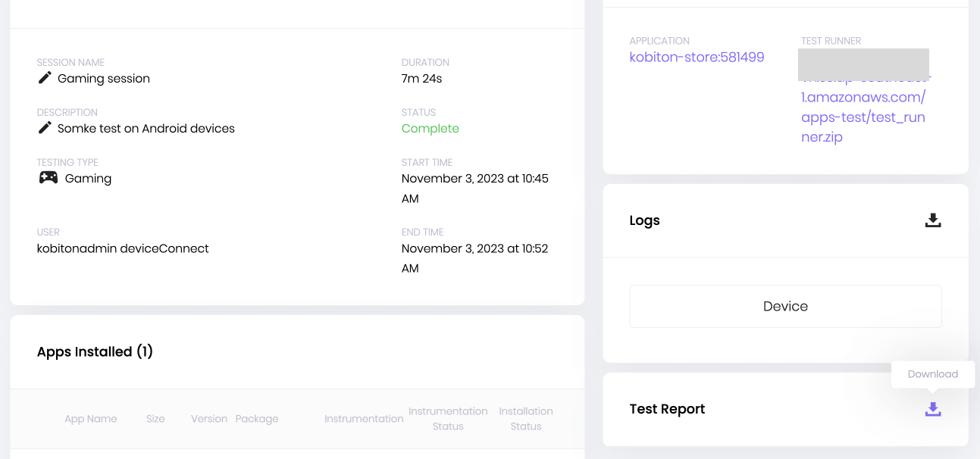
Task: Edit the session name with pencil icon
Action: [45, 78]
